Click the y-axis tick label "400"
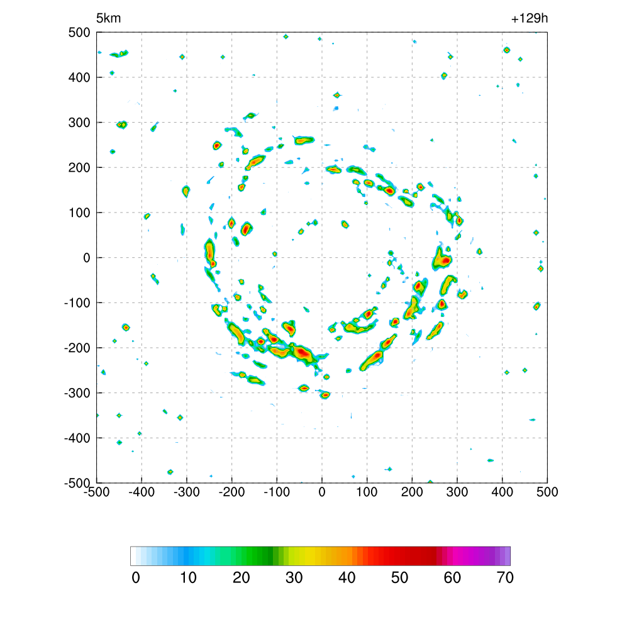This screenshot has height=644, width=644. (79, 77)
